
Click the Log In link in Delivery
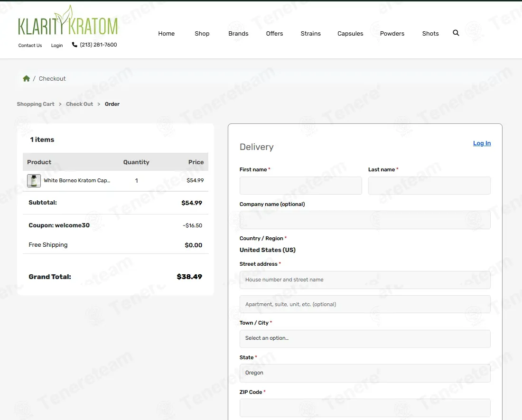point(482,143)
